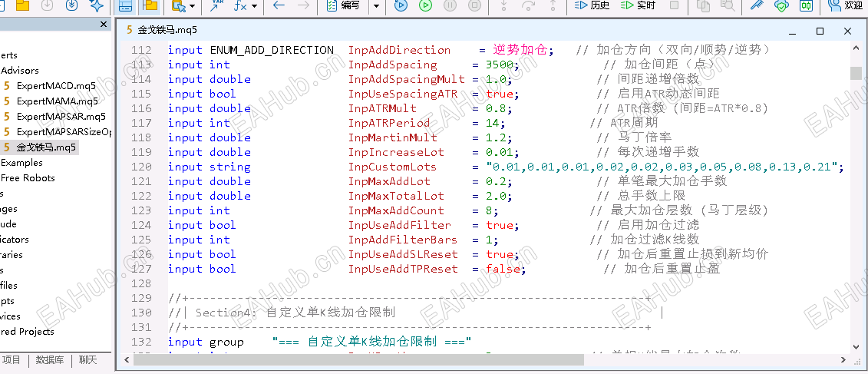Screen dimensions: 868x374
Task: Compile code with the 编写 button
Action: click(344, 5)
